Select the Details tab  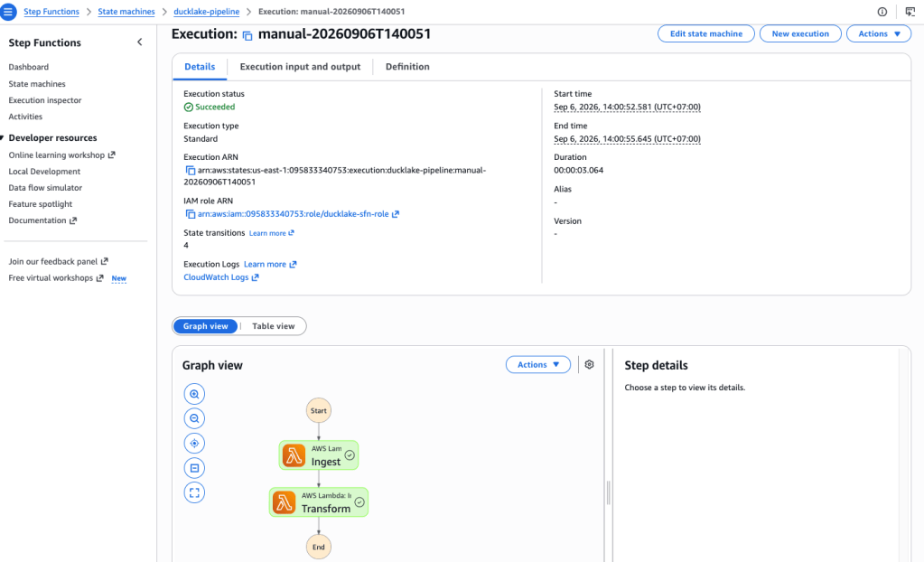(200, 67)
